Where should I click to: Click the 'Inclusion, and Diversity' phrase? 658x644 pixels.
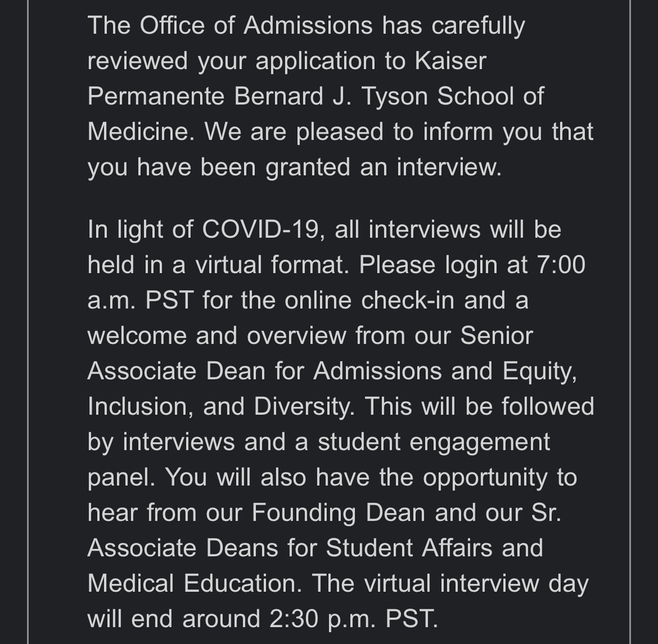[x=220, y=408]
